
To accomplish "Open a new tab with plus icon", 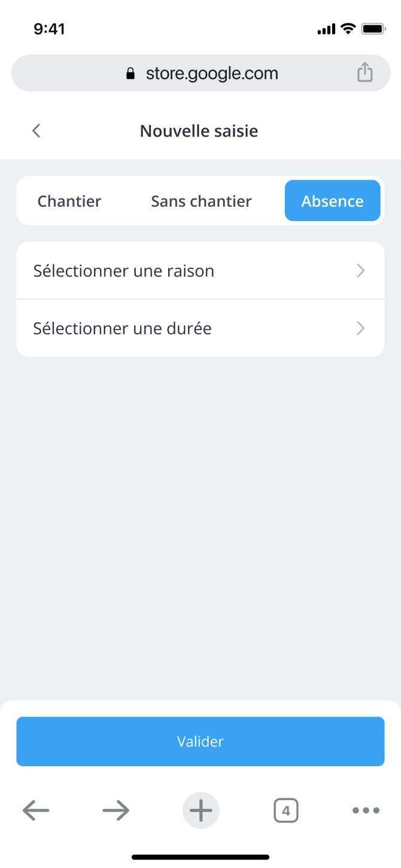I will [x=201, y=810].
